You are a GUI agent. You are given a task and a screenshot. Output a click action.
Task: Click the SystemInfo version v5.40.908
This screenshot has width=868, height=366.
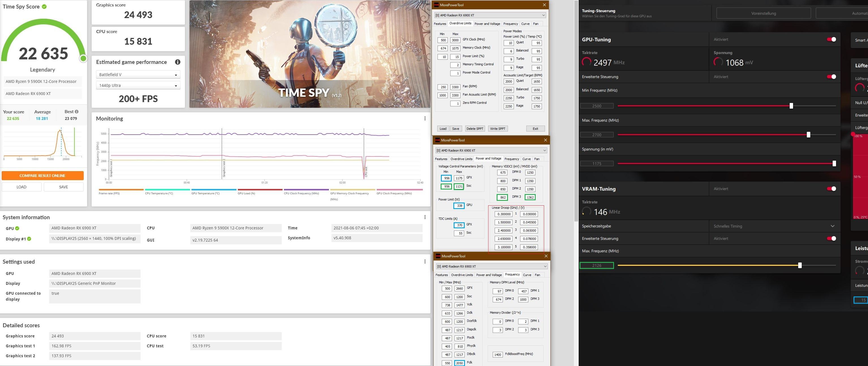point(377,238)
